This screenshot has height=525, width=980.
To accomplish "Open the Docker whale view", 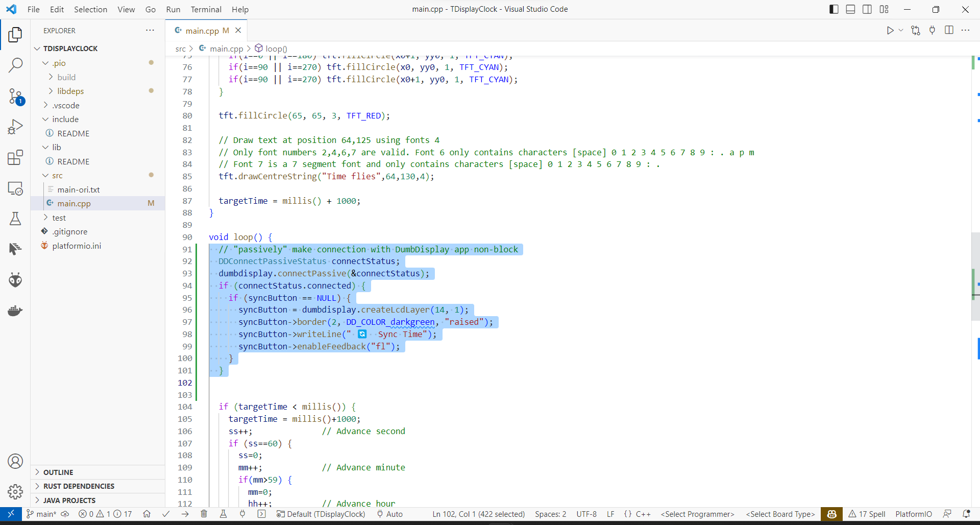I will pos(15,311).
